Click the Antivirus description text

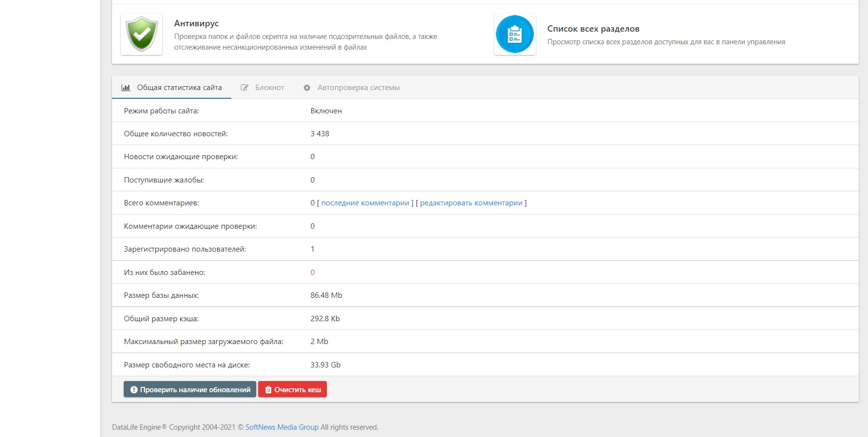click(305, 42)
